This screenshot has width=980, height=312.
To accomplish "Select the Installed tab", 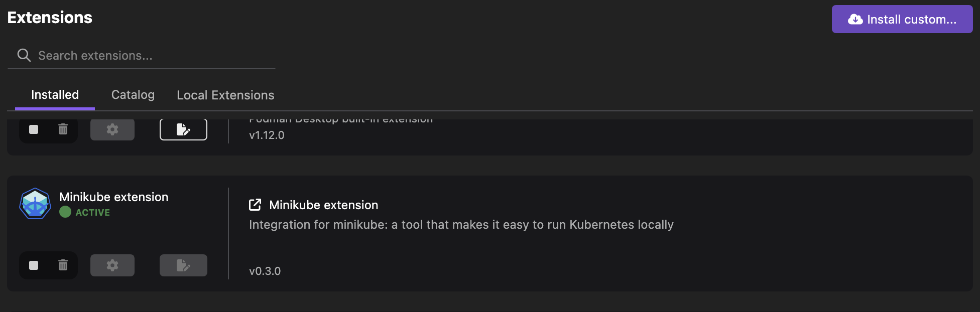I will [55, 95].
